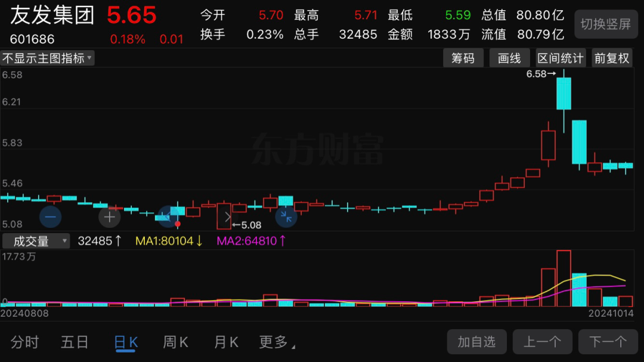The height and width of the screenshot is (362, 644).
Task: Switch to the 五日 tab
Action: coord(75,342)
